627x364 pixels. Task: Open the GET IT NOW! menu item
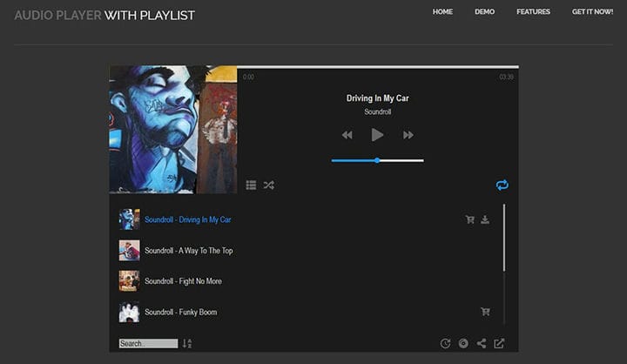click(593, 11)
